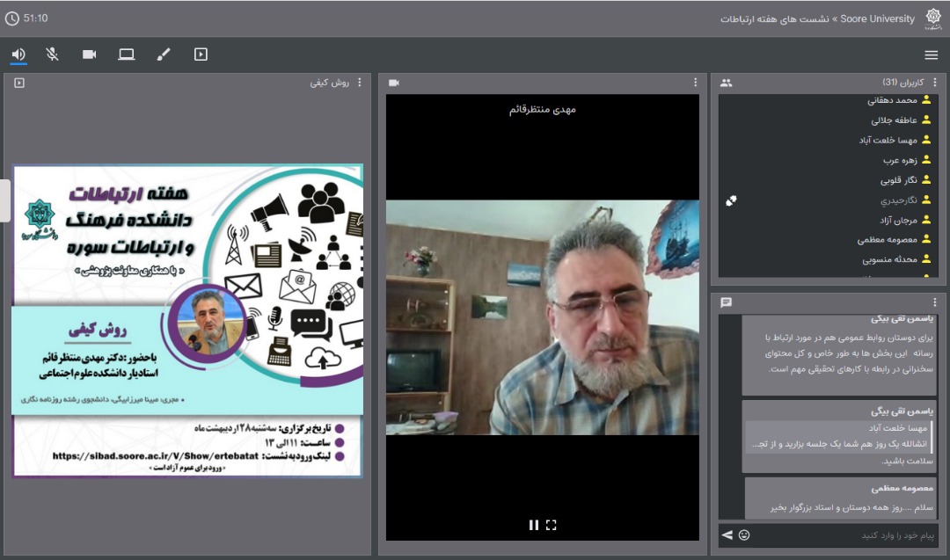Unmute the microphone in the toolbar
Viewport: 950px width, 560px height.
pyautogui.click(x=53, y=55)
